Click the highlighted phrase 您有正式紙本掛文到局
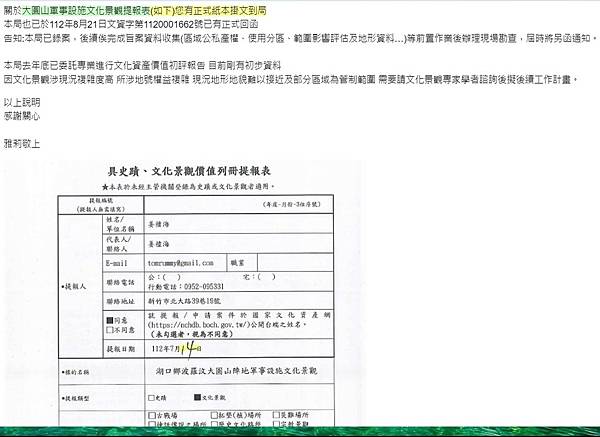 pos(220,11)
